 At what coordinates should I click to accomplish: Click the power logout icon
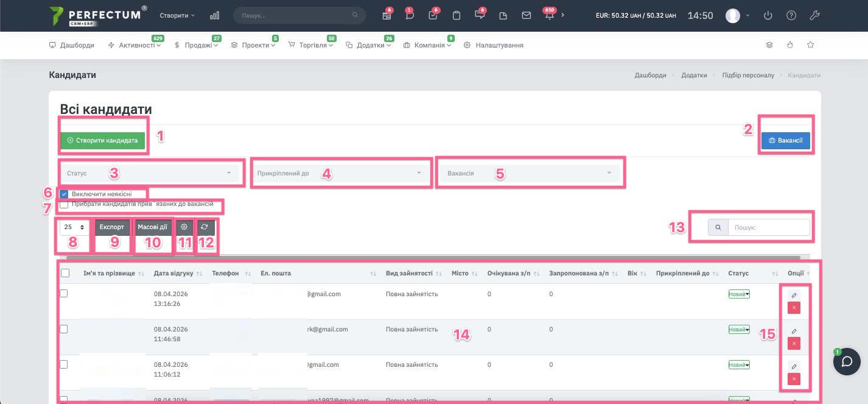click(768, 16)
